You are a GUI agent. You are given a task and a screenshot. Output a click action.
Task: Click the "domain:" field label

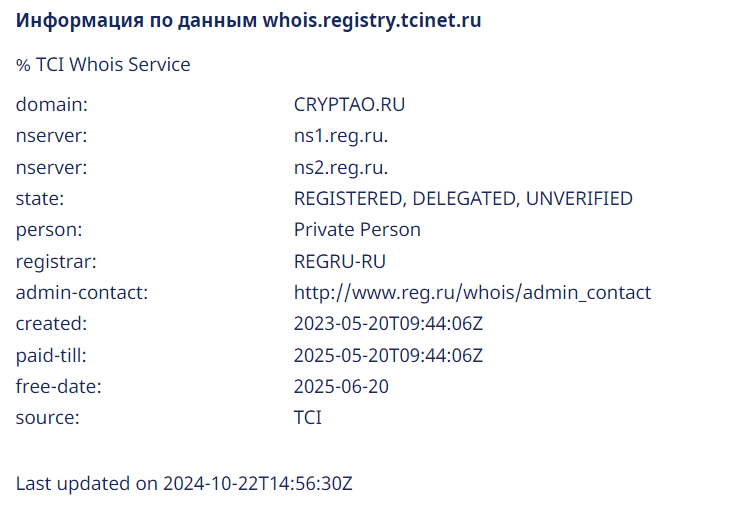pyautogui.click(x=52, y=104)
